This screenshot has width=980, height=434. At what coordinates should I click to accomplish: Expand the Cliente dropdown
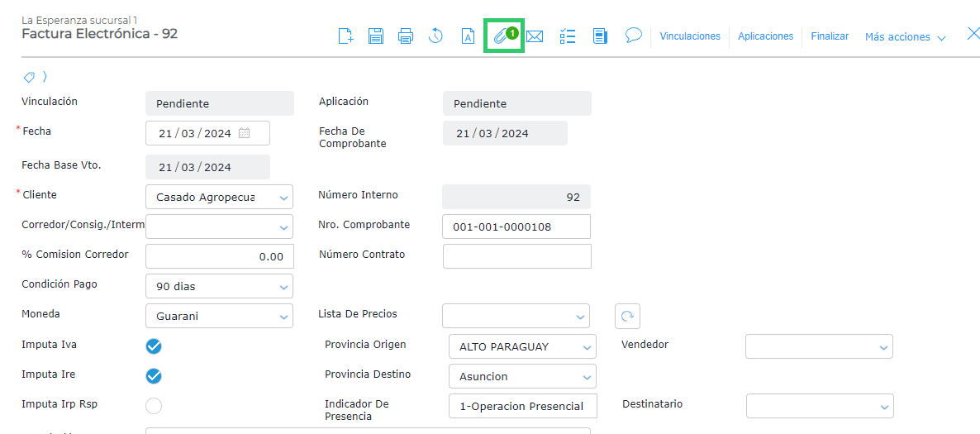pyautogui.click(x=283, y=198)
